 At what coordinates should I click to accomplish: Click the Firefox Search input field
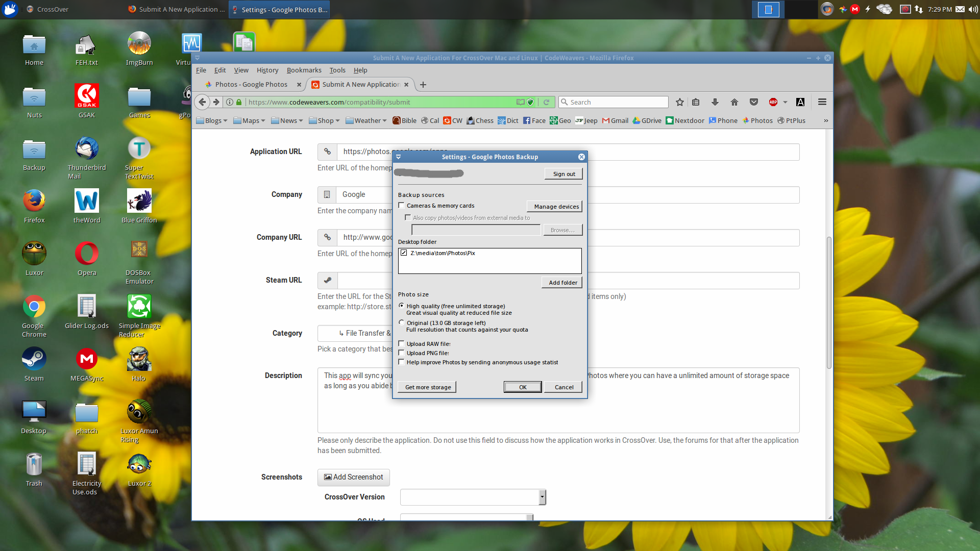click(x=613, y=102)
